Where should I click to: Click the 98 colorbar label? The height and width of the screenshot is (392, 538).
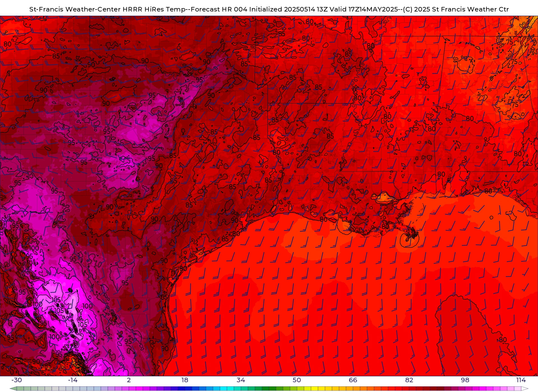point(465,380)
